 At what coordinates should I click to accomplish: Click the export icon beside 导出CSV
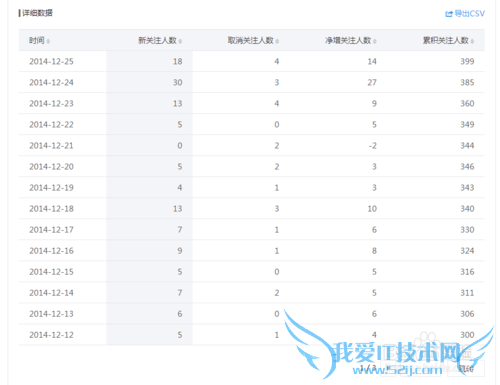coord(449,14)
